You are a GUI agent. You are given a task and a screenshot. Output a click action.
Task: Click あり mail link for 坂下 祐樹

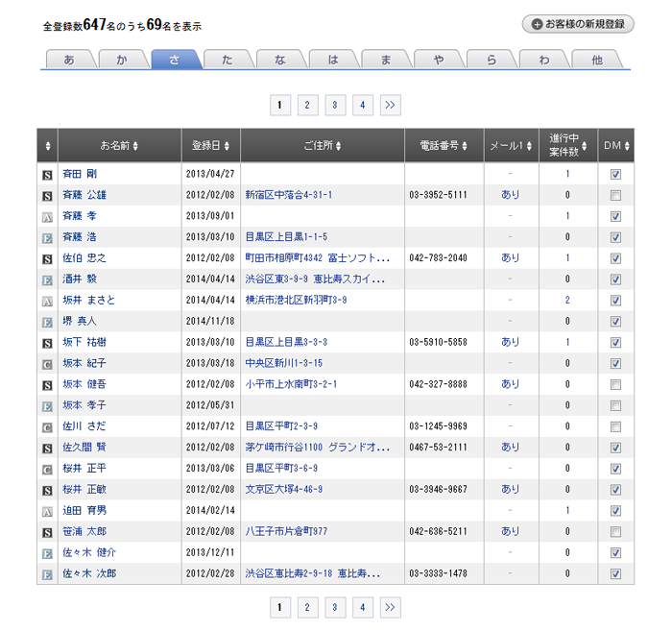(x=510, y=342)
